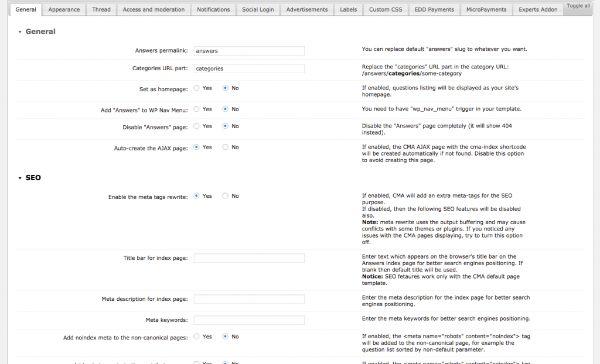Select the Experts Addon tab
Viewport: 600px width, 364px height.
[x=537, y=9]
